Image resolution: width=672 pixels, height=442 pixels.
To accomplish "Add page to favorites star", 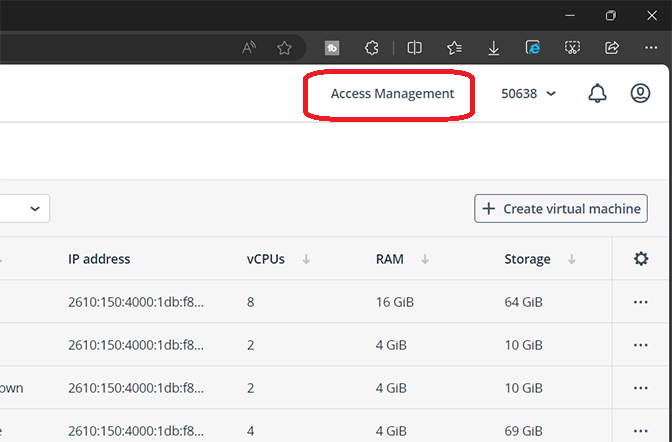I will coord(284,48).
